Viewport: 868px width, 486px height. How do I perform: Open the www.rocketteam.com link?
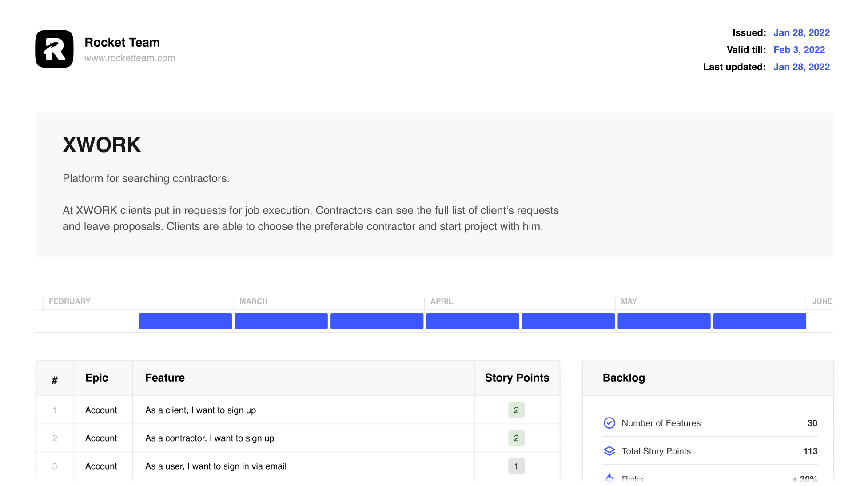click(130, 58)
